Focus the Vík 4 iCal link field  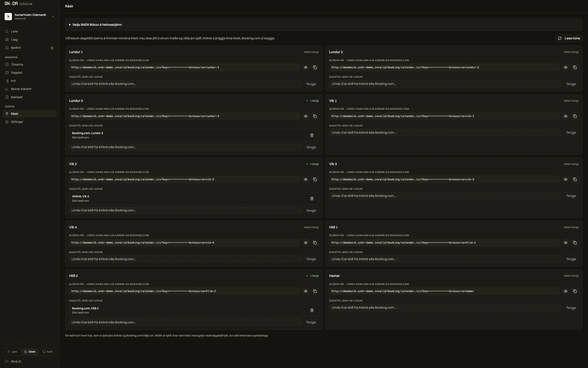tap(185, 259)
